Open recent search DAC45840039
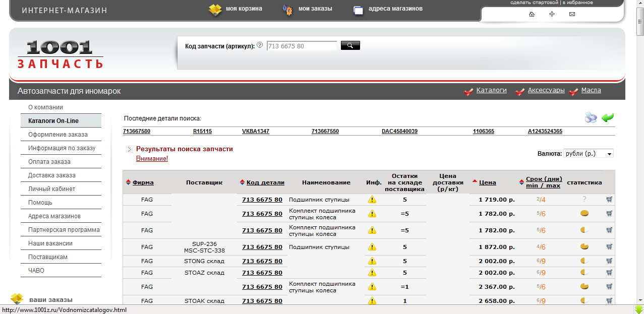Screen dimensions: 644x314 coord(399,131)
